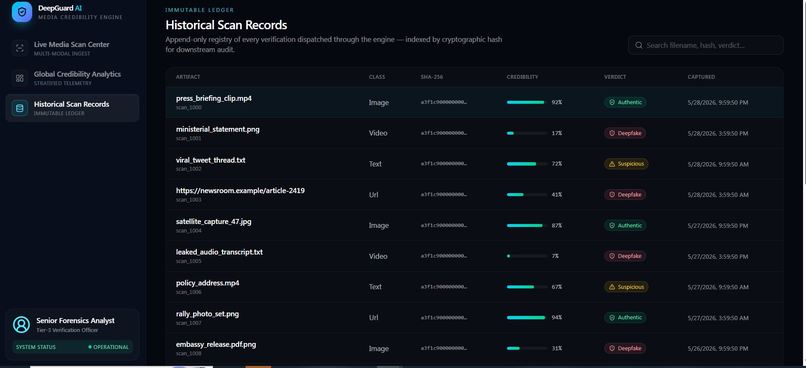
Task: Click Authentic badge for rally_photo_set.png
Action: pyautogui.click(x=625, y=318)
